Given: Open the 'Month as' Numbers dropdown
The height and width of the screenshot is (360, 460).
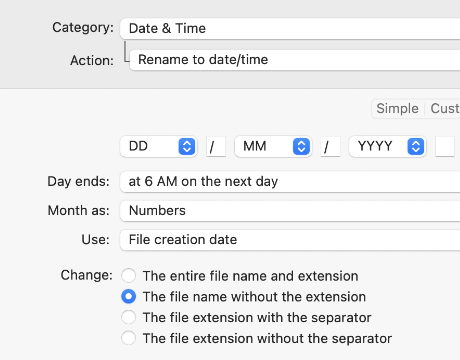Looking at the screenshot, I should pyautogui.click(x=290, y=211).
